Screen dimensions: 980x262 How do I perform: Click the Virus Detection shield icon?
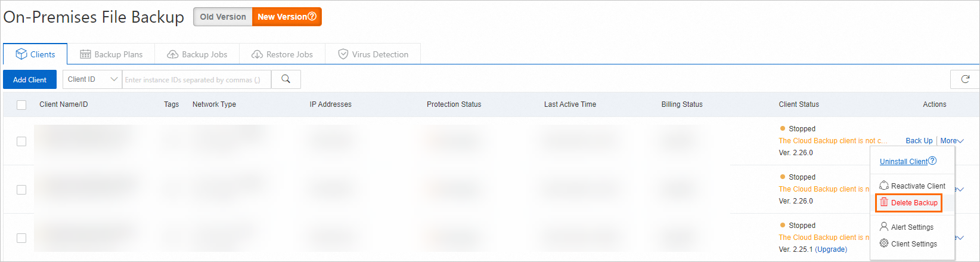tap(343, 54)
